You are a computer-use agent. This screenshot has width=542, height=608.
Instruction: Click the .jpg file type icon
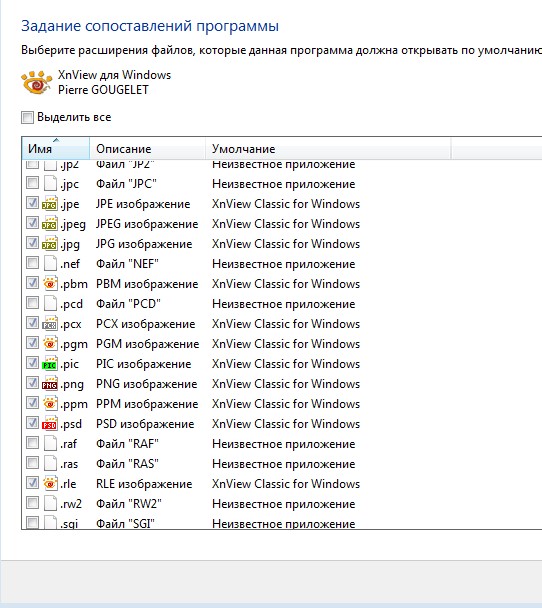[x=50, y=244]
